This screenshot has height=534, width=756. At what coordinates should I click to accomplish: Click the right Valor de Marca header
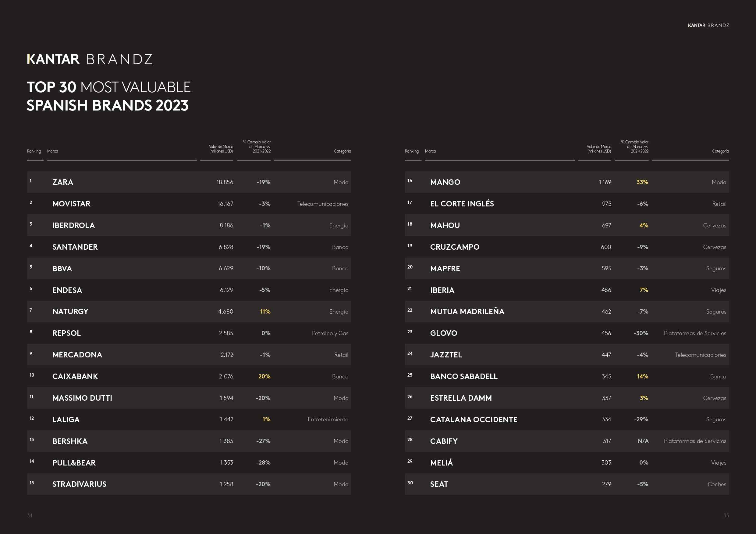tap(598, 149)
